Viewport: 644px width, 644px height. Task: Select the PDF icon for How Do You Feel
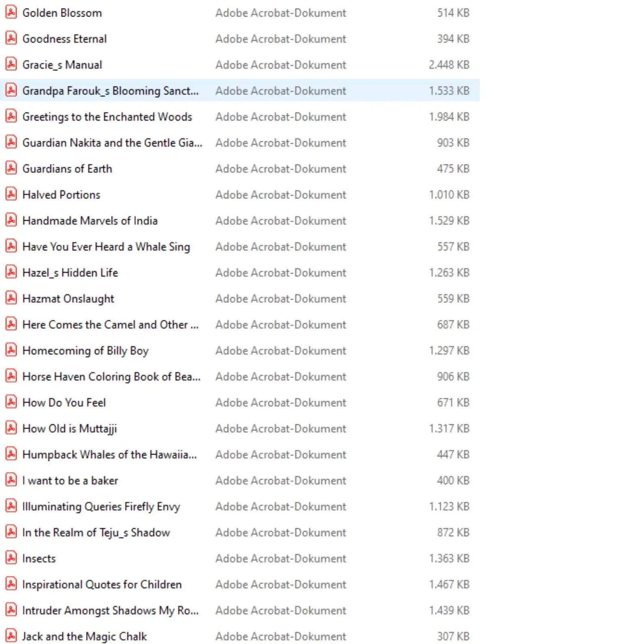click(x=11, y=402)
